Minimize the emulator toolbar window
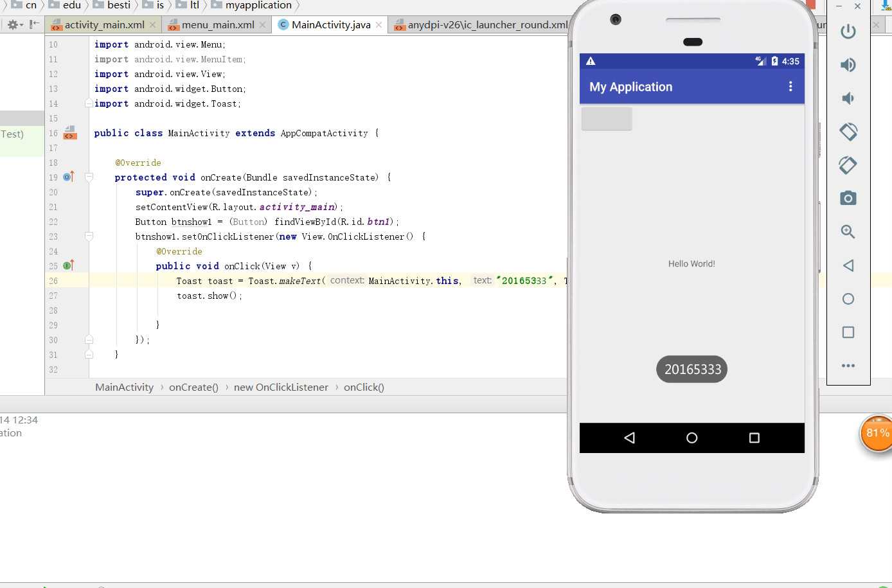Viewport: 892px width, 588px height. [839, 6]
